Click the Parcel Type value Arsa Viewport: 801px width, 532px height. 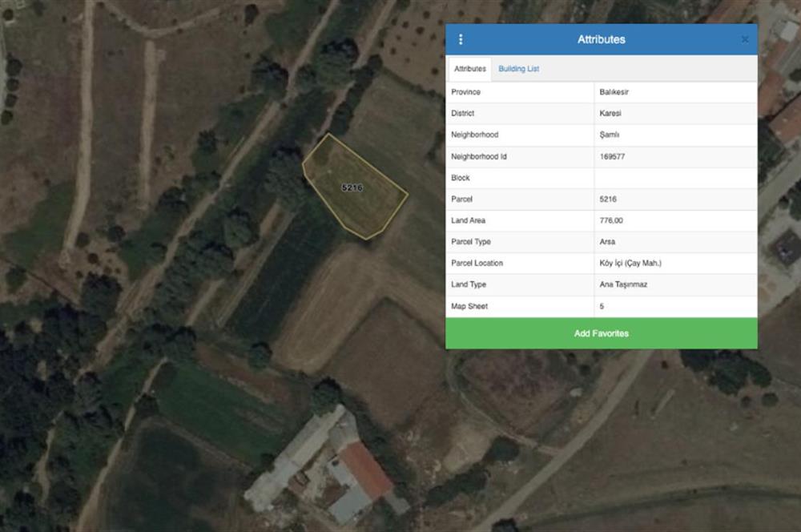click(x=607, y=242)
